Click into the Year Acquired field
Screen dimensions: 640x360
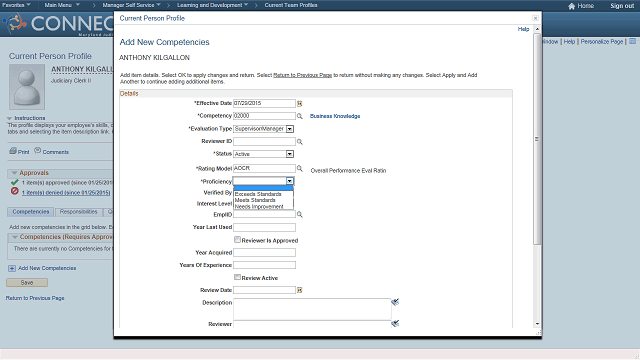click(264, 253)
